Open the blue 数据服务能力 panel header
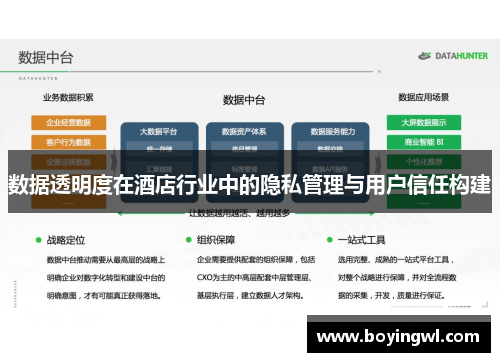The width and height of the screenshot is (500, 362). click(x=333, y=132)
